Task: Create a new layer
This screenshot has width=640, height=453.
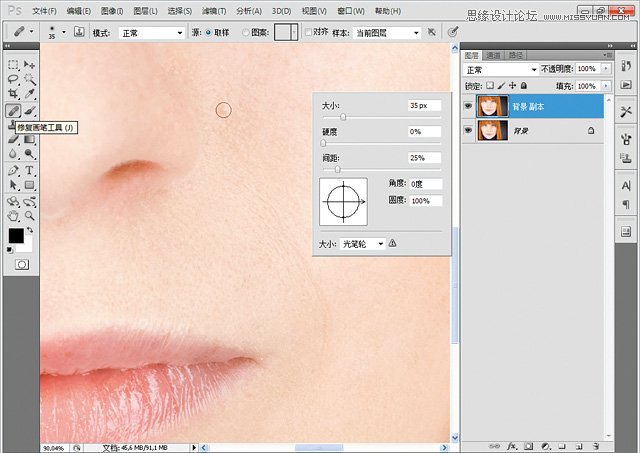Action: pyautogui.click(x=579, y=446)
